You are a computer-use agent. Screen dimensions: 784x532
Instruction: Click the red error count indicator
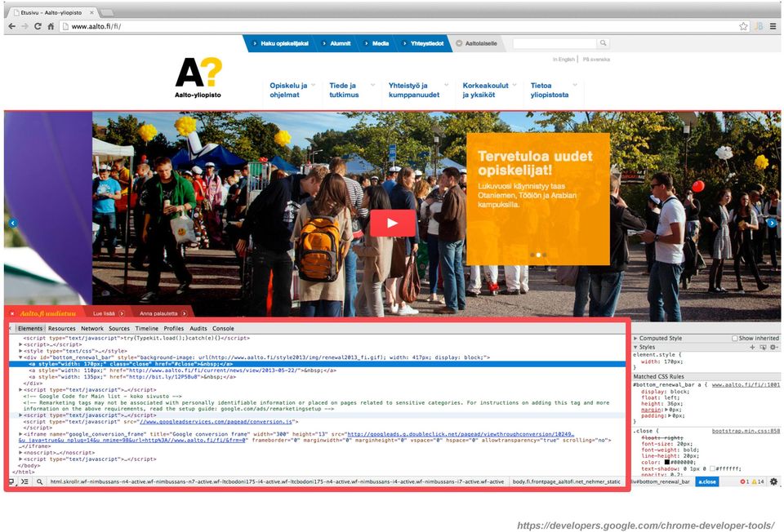pos(745,481)
